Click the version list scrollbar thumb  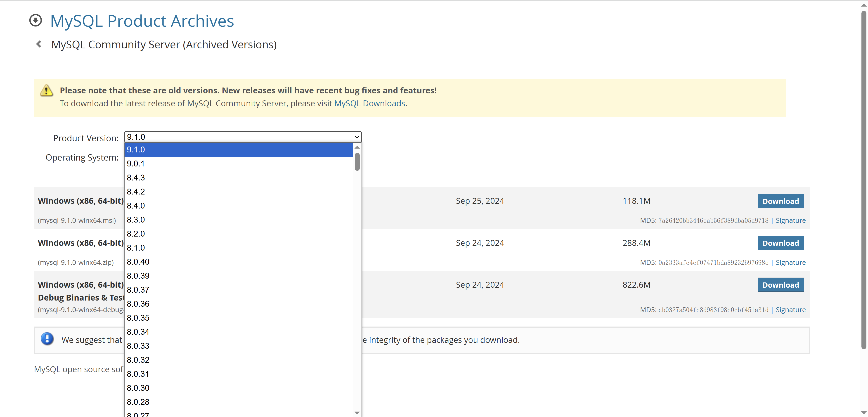coord(357,162)
